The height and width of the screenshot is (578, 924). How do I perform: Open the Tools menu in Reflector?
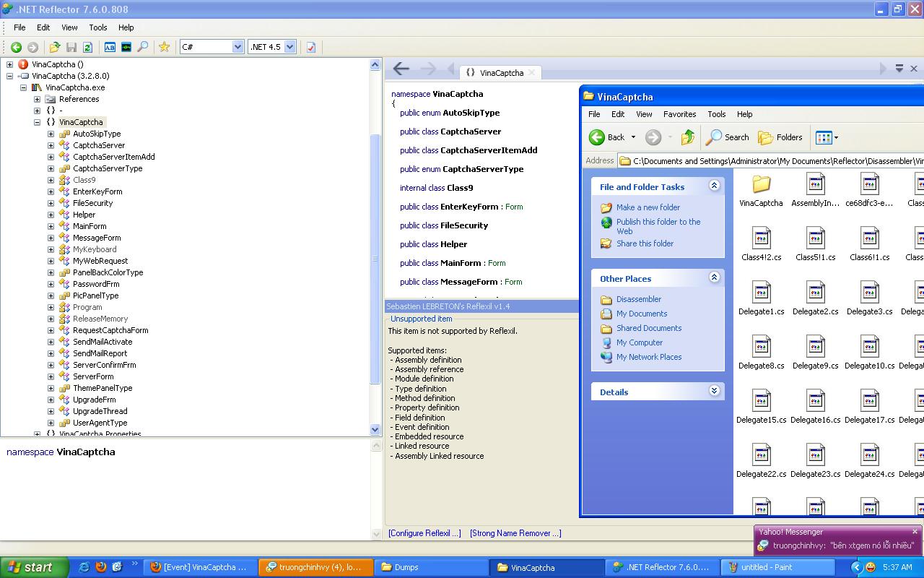98,27
